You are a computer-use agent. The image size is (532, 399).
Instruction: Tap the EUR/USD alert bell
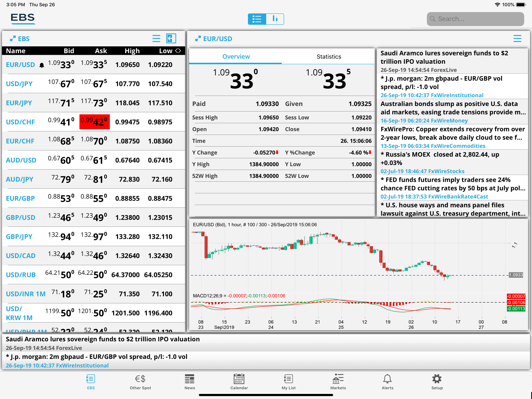pyautogui.click(x=42, y=65)
